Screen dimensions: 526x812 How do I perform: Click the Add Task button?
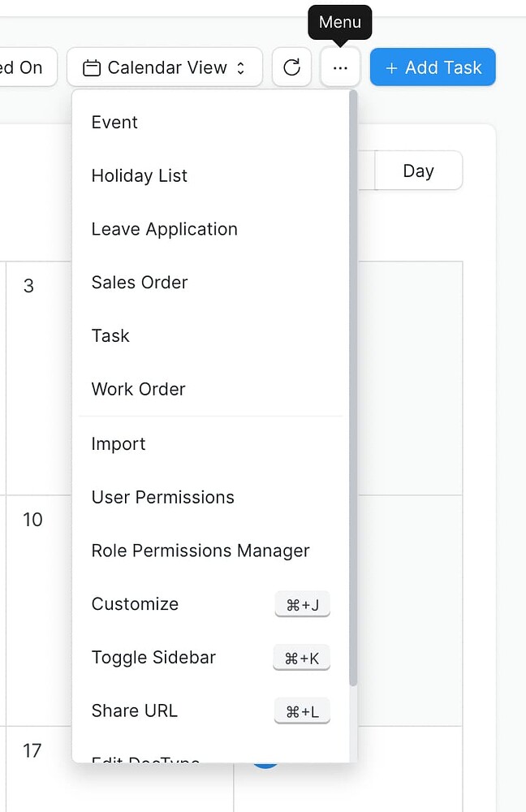(433, 67)
